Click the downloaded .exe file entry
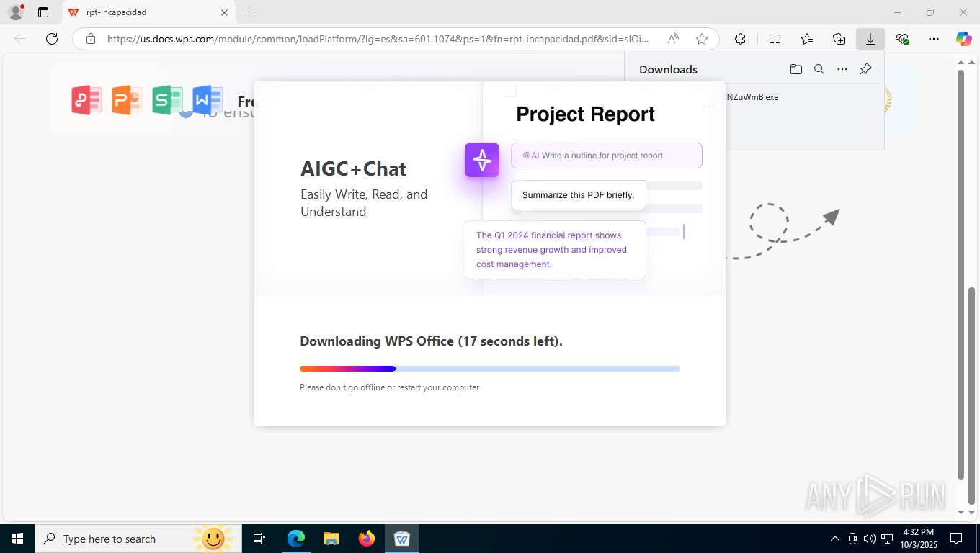The width and height of the screenshot is (980, 553). (x=752, y=96)
